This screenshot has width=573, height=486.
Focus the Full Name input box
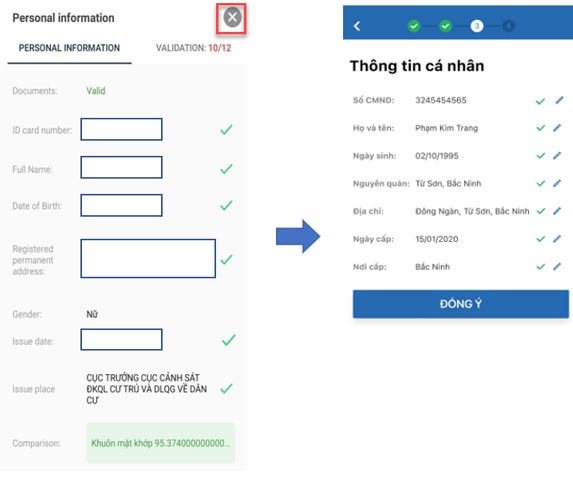121,167
